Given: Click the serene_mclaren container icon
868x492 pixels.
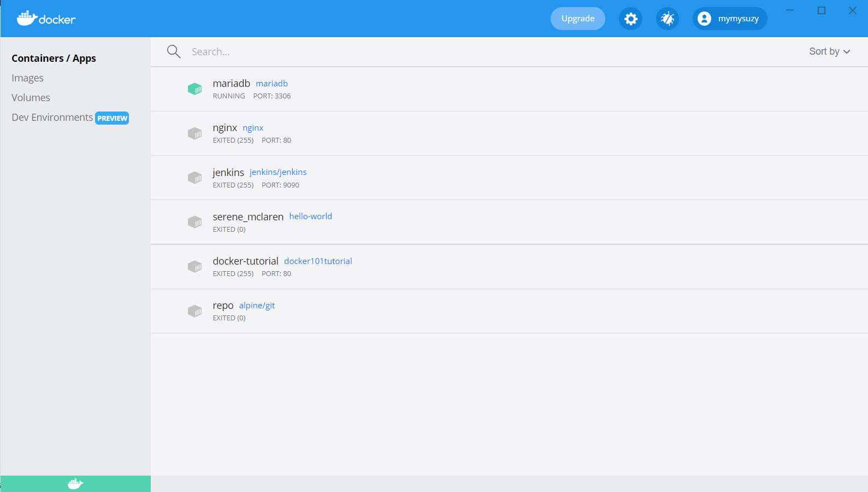Looking at the screenshot, I should (x=195, y=222).
